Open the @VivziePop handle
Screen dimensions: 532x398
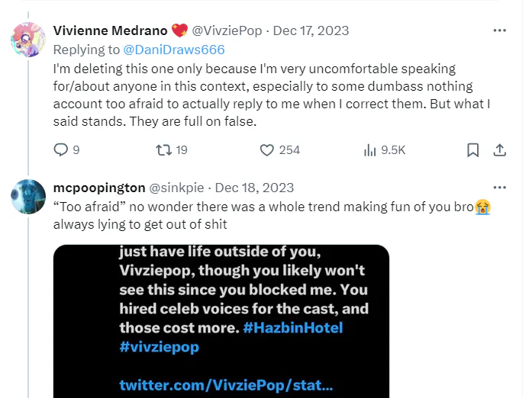click(225, 30)
